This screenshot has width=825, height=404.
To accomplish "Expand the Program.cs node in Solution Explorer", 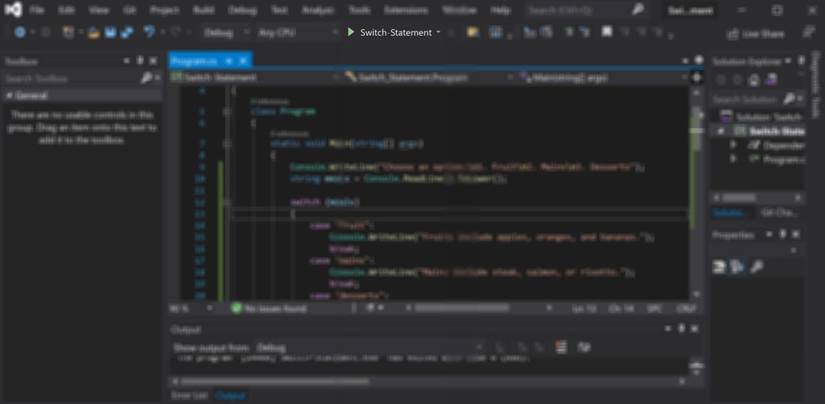I will tap(732, 159).
